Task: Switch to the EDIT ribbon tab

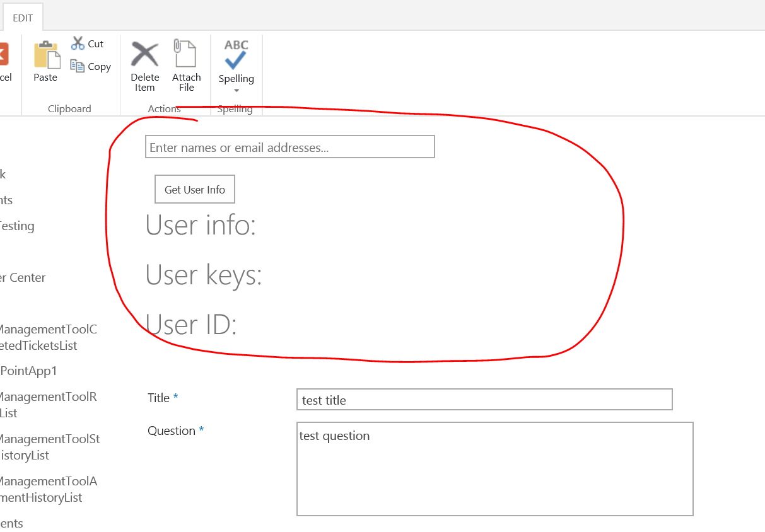Action: tap(22, 18)
